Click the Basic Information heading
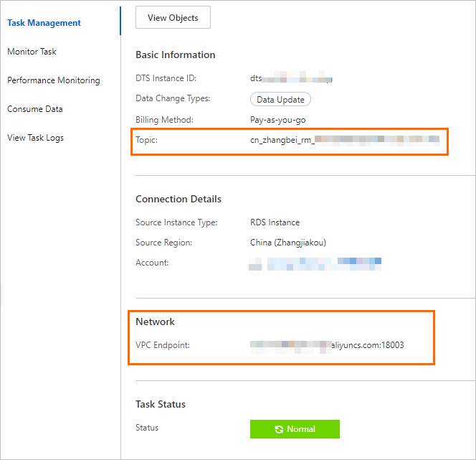Screen dimensions: 476x460 coord(175,55)
